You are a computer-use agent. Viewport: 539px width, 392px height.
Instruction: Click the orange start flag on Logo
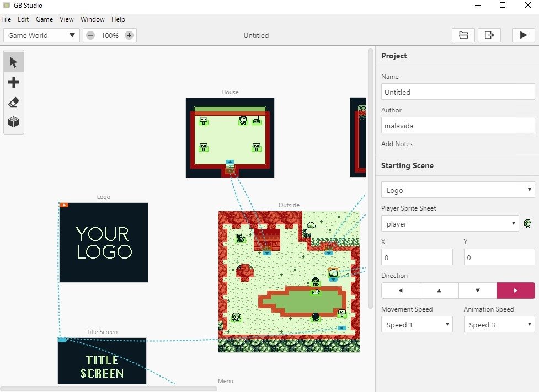[64, 205]
